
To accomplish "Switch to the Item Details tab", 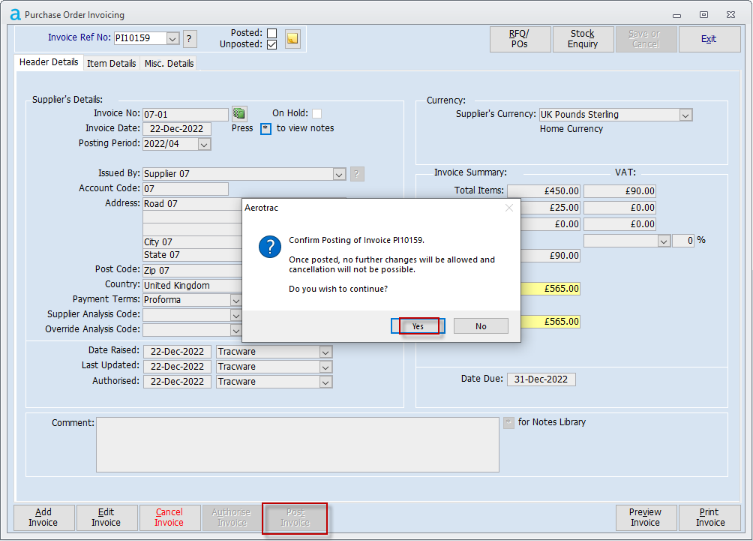I will (x=111, y=63).
